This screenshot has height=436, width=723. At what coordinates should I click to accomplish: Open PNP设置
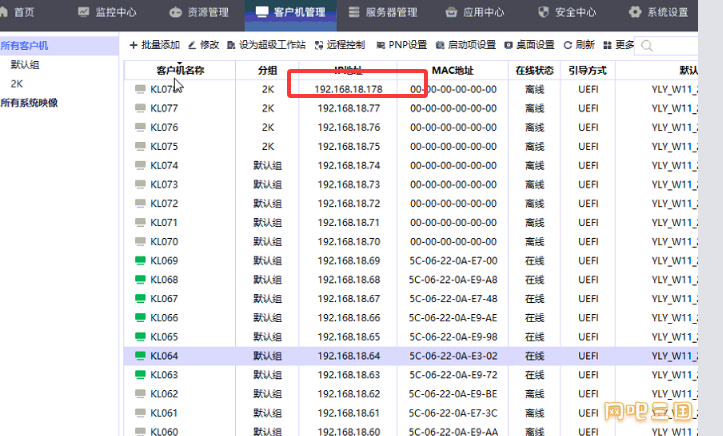pyautogui.click(x=402, y=45)
